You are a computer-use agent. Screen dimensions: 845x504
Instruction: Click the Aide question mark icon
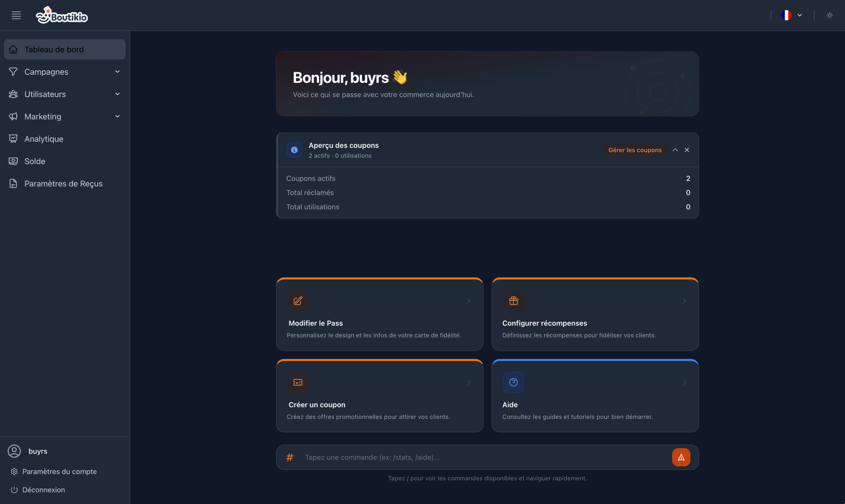pos(513,382)
